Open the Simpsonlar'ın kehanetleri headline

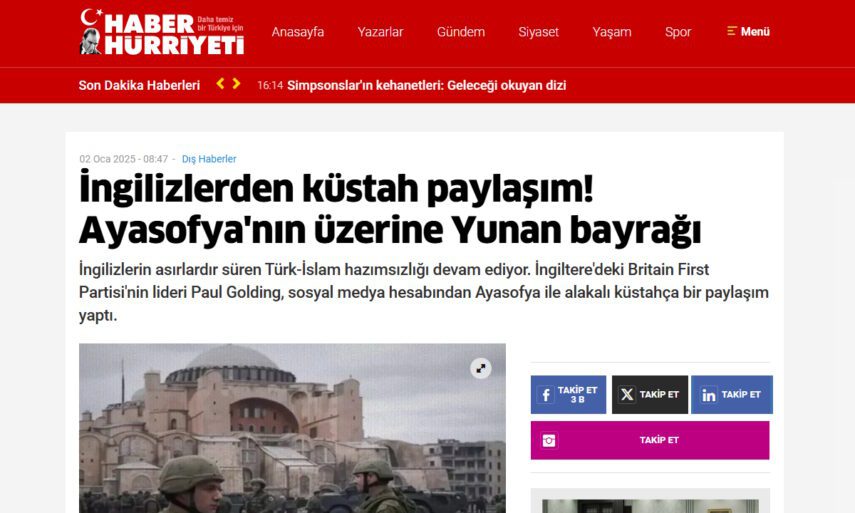(426, 85)
